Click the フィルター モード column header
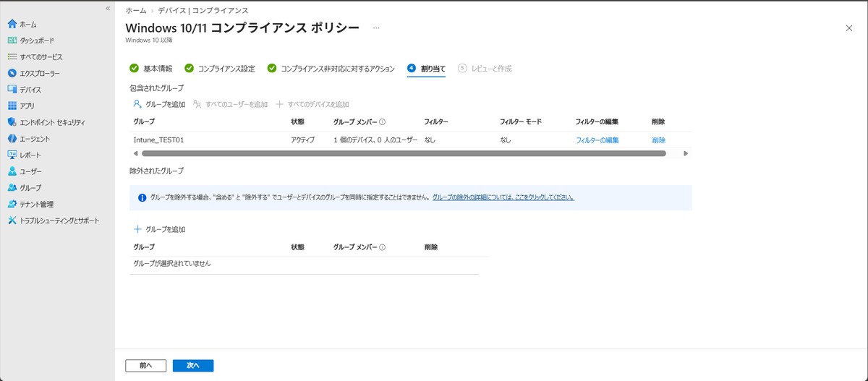868x381 pixels. 521,122
